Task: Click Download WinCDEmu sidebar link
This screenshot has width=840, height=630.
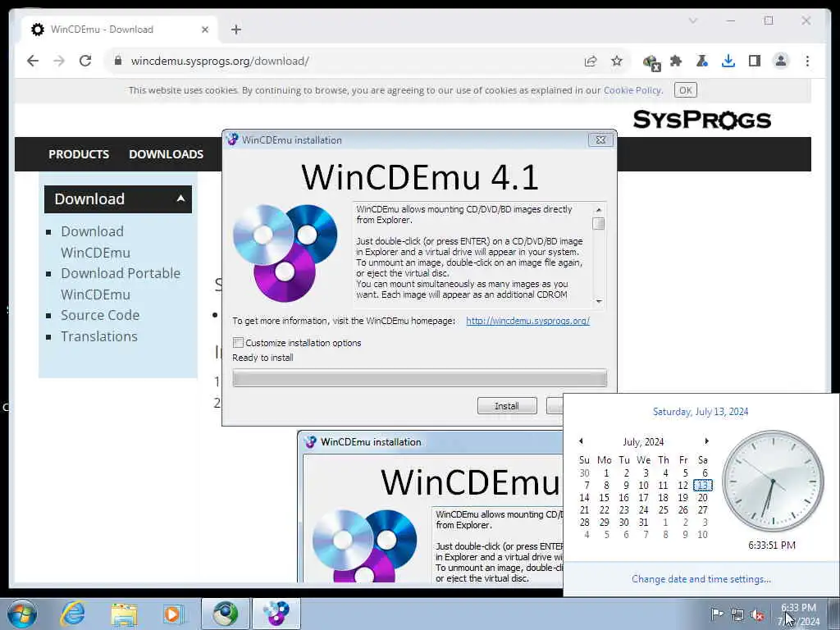Action: [x=95, y=242]
